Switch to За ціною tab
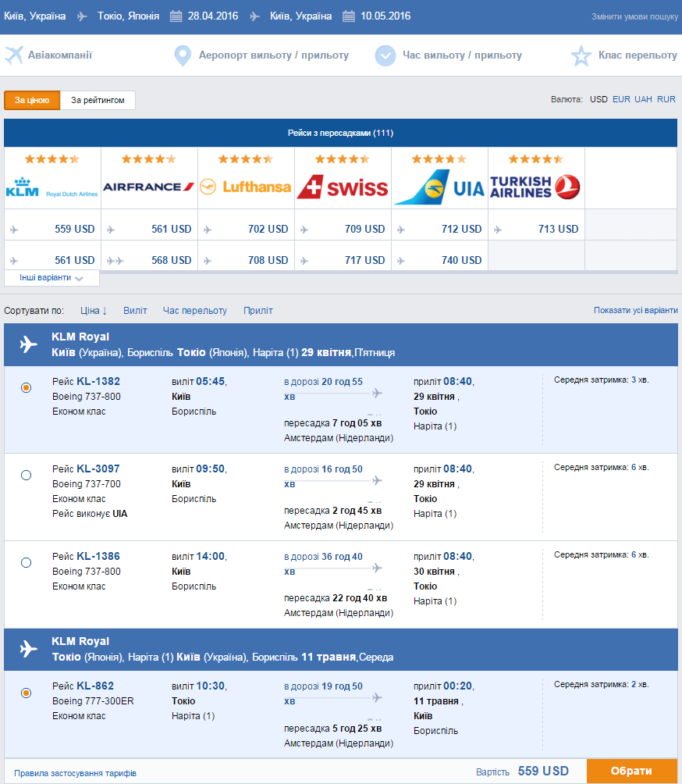 (x=32, y=100)
